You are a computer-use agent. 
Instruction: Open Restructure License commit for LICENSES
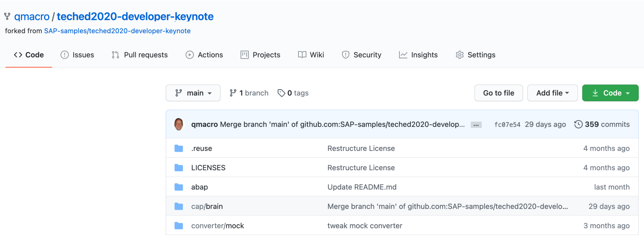point(361,168)
